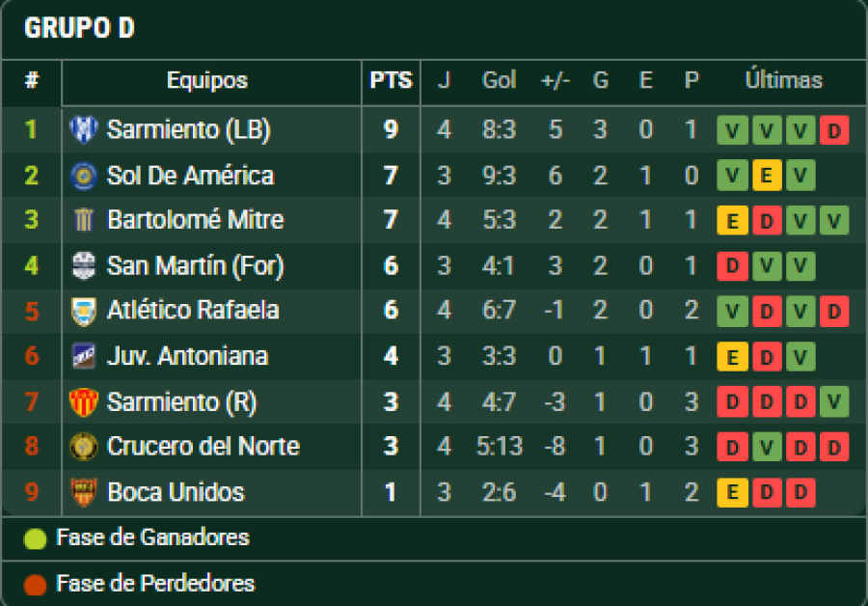Click the green V result in Sarmiento (R) row
The height and width of the screenshot is (606, 868).
click(x=833, y=401)
